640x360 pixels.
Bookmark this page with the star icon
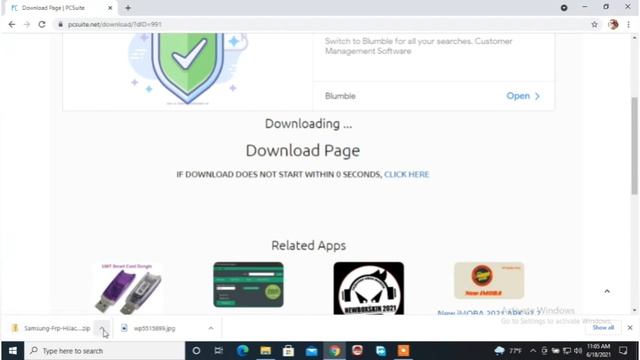594,24
